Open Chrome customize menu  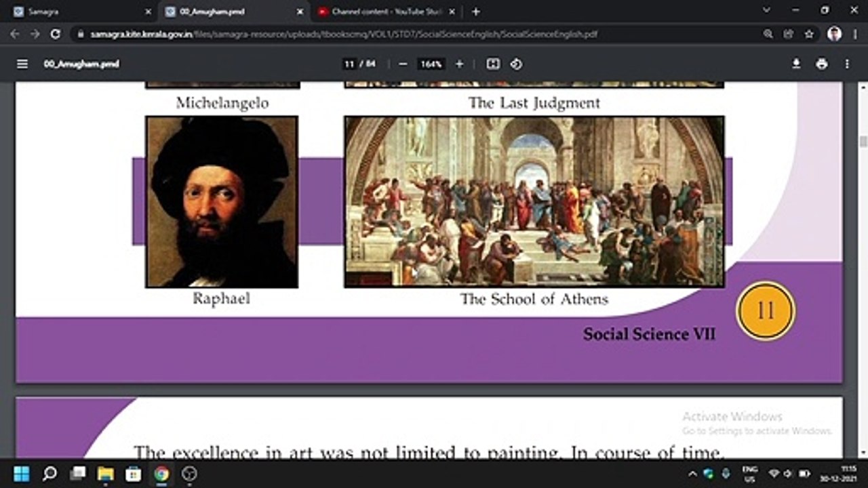click(x=854, y=34)
